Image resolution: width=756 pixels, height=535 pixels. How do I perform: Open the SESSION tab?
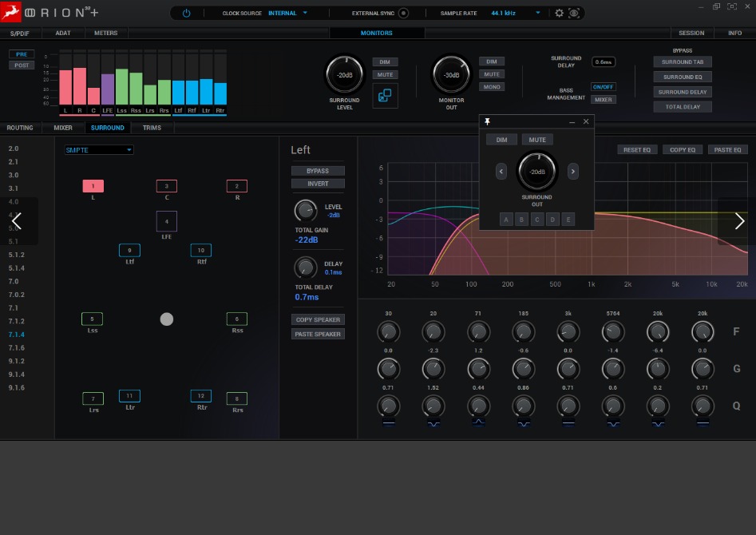click(691, 34)
